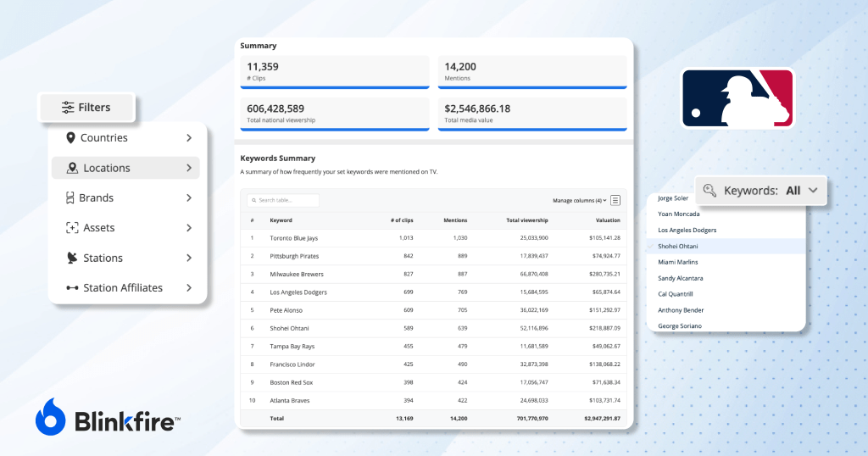Expand the Stations filter chevron
Screen dimensions: 868x456
coord(189,258)
